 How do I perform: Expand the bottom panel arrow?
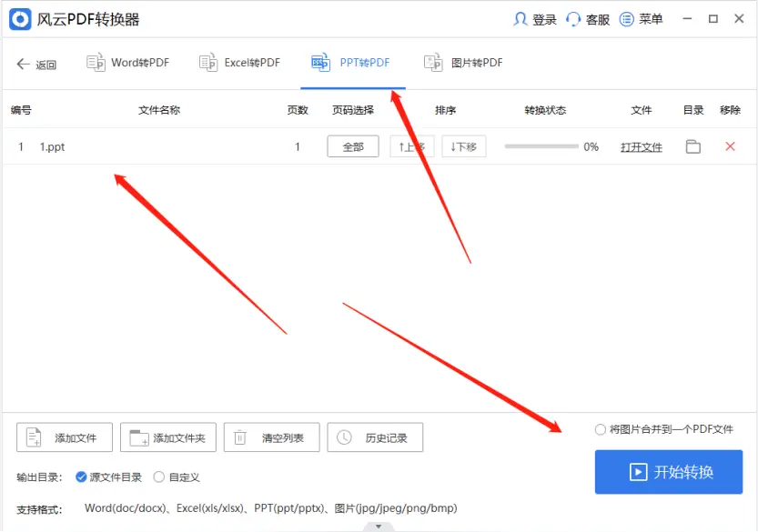pyautogui.click(x=379, y=527)
